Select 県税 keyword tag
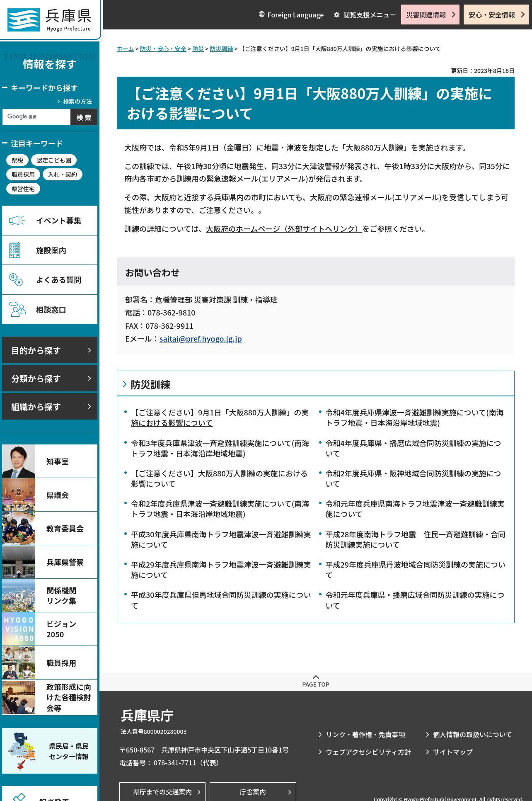This screenshot has width=532, height=801. (17, 160)
